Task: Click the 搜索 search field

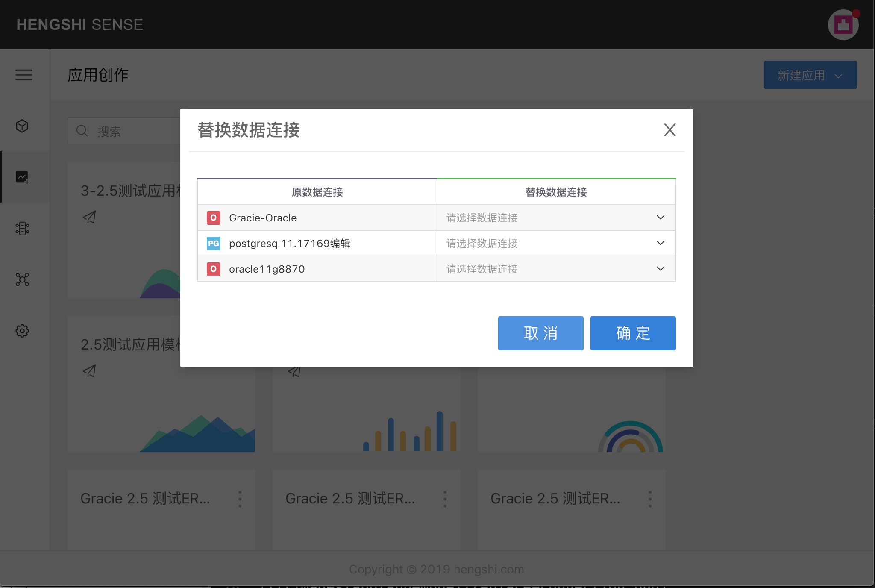Action: tap(124, 131)
